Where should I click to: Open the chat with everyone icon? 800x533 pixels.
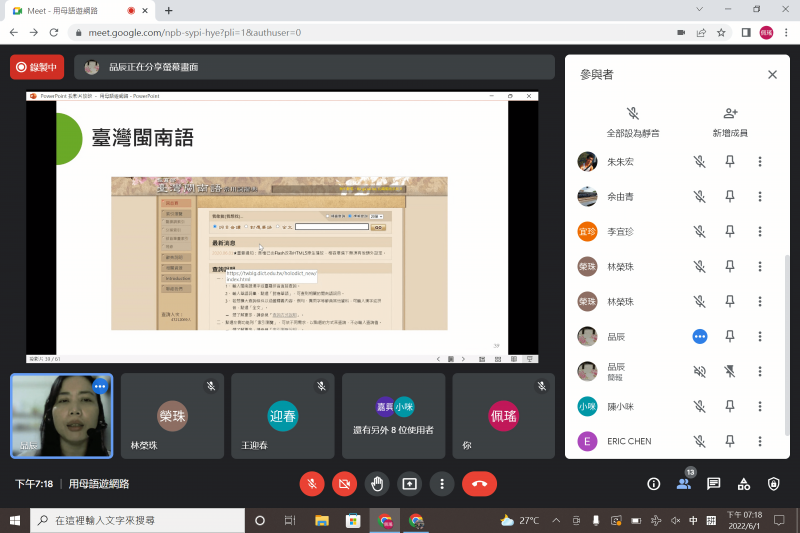[x=714, y=484]
